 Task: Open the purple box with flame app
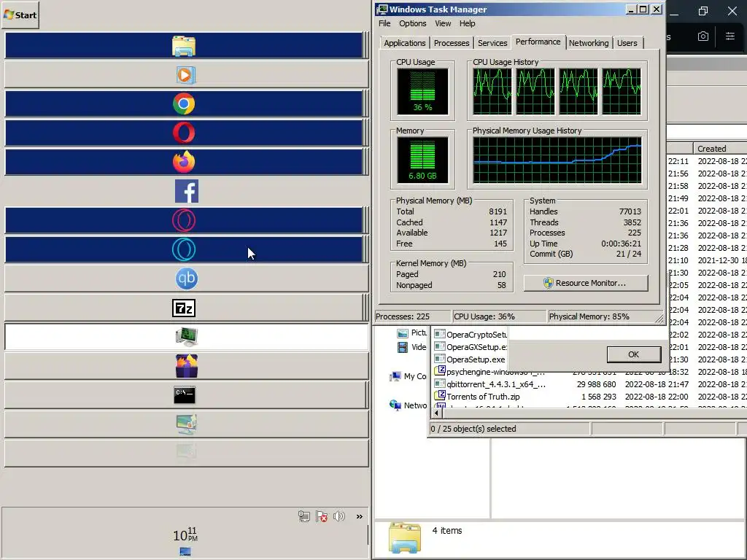[x=186, y=366]
